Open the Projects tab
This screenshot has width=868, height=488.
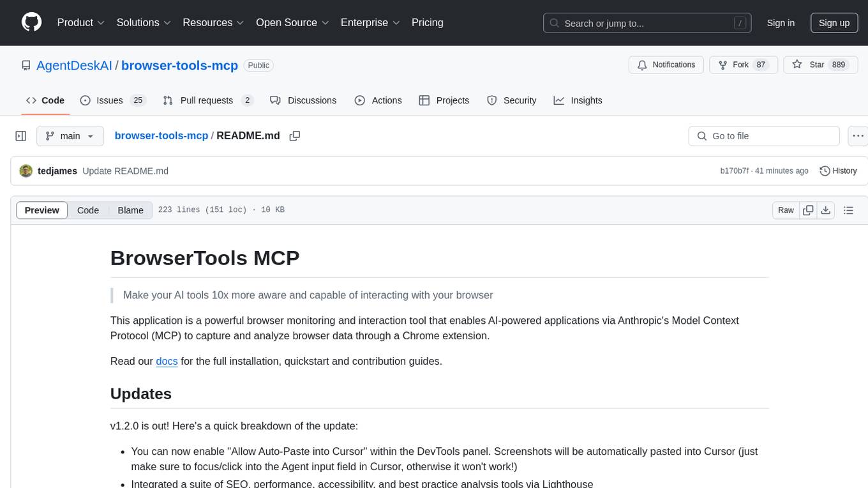click(444, 100)
